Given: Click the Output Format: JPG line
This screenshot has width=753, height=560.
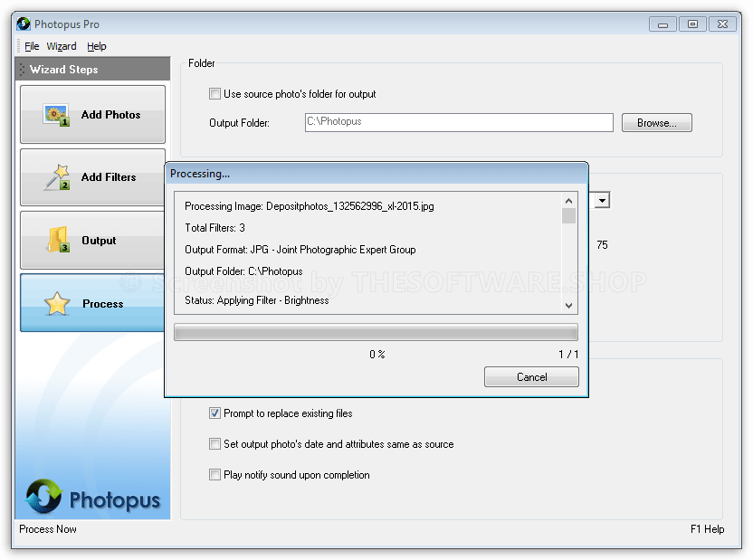Looking at the screenshot, I should (300, 250).
